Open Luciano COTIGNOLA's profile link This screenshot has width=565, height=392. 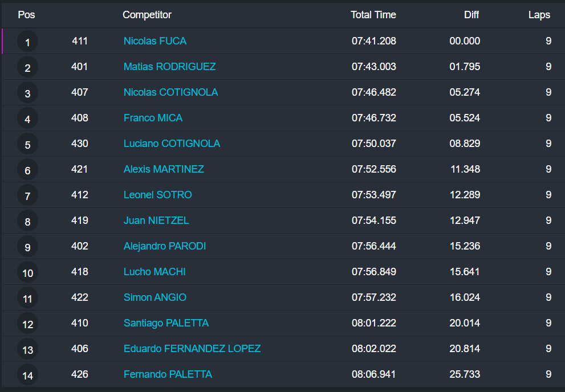coord(172,144)
